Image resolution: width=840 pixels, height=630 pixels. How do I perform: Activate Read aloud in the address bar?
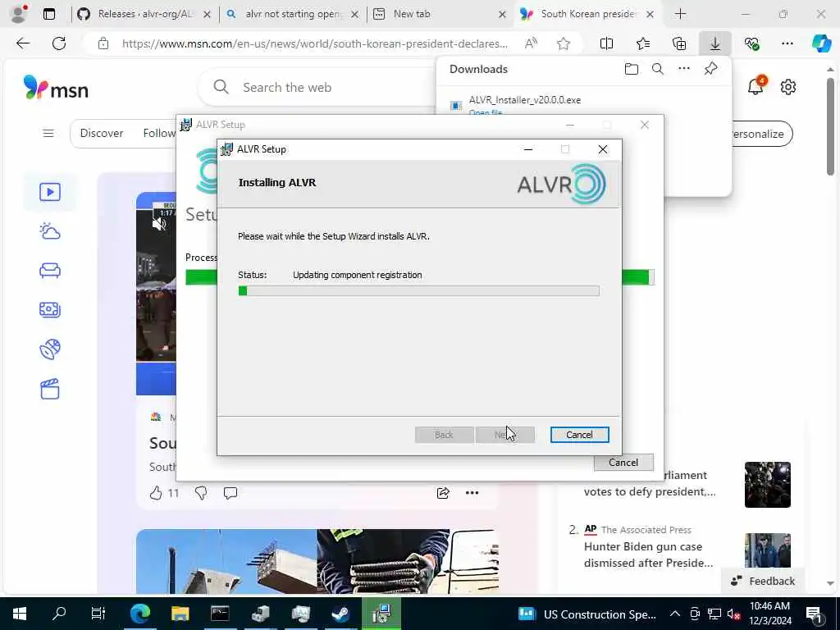point(531,44)
